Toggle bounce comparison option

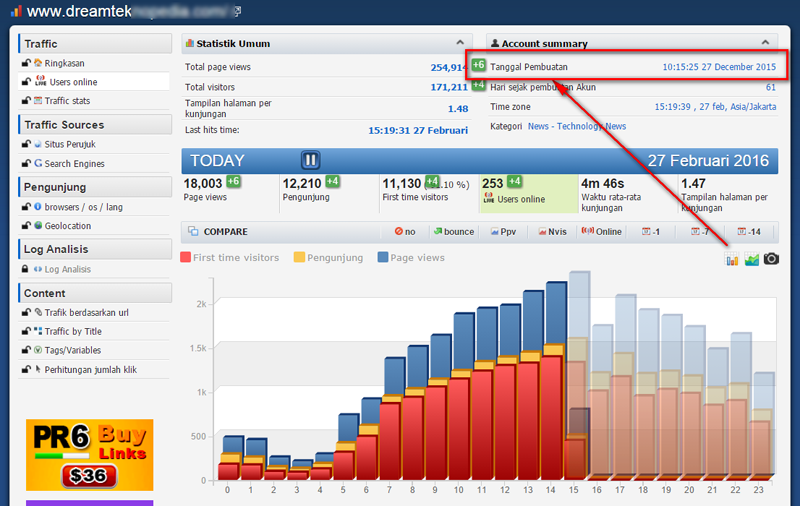tap(453, 231)
